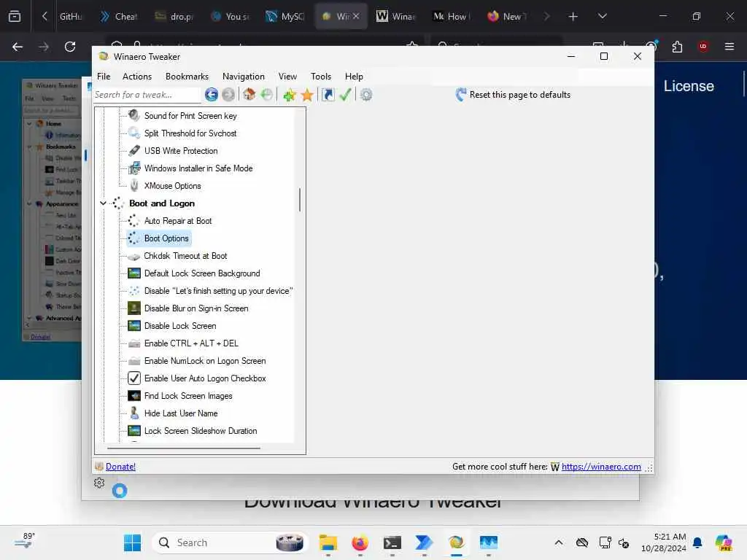Open the Bookmarks menu
This screenshot has width=747, height=560.
coord(187,76)
